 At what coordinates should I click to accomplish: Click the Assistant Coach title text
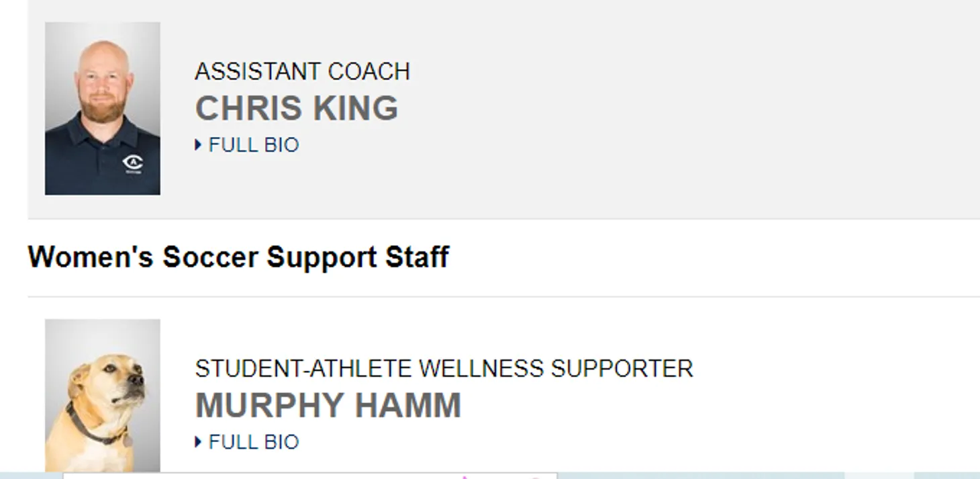pos(302,71)
